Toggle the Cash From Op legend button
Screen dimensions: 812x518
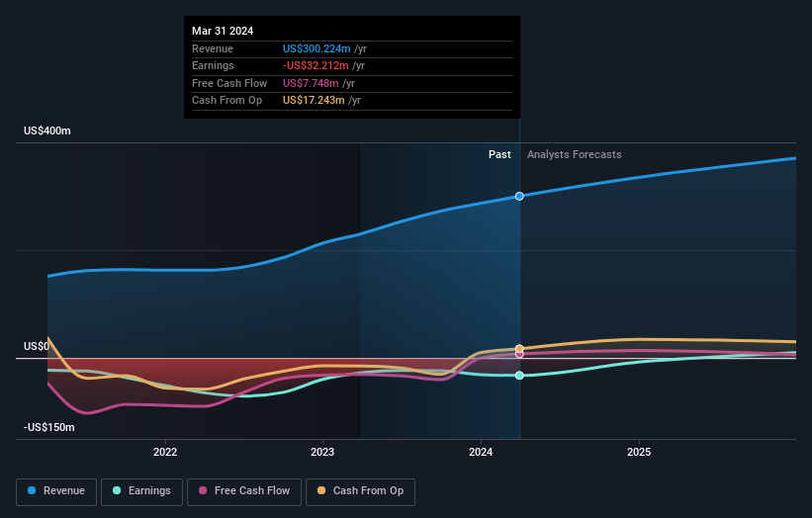(x=360, y=491)
